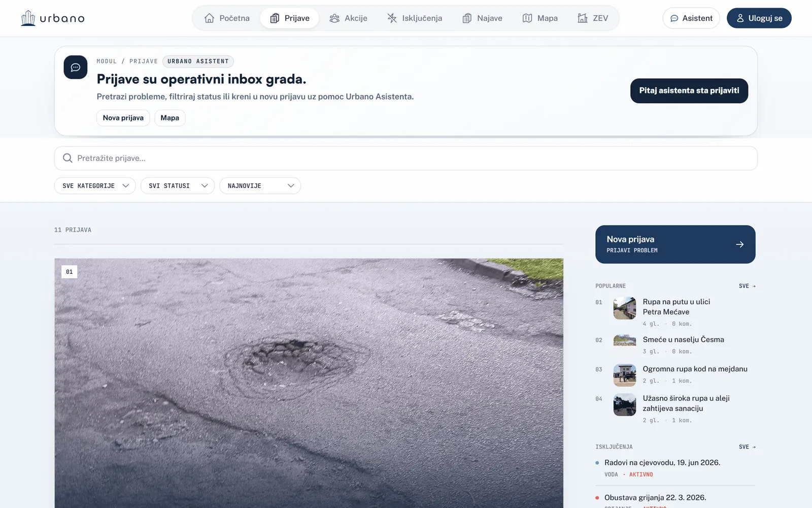Select the Mapa navigation tab
Image resolution: width=812 pixels, height=508 pixels.
click(540, 18)
